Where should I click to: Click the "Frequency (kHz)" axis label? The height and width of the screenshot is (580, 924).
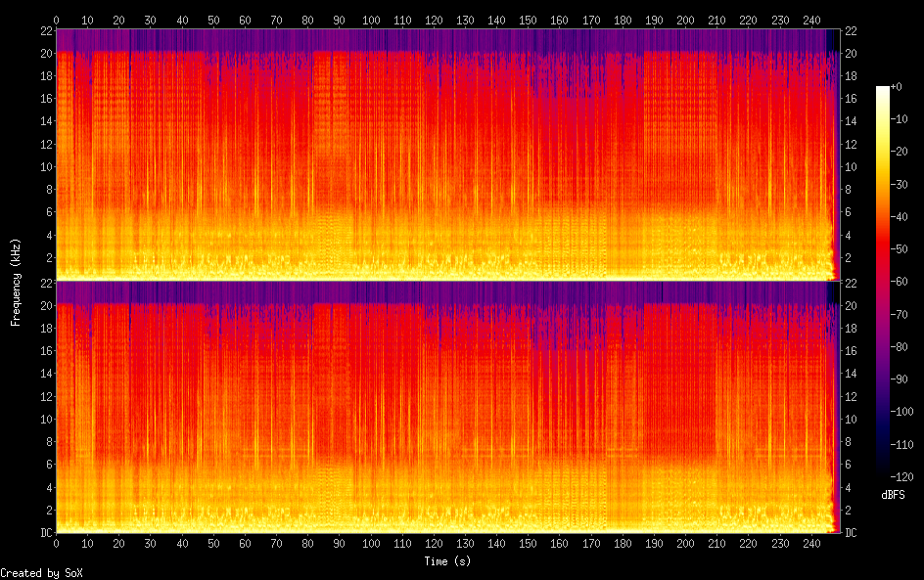[16, 281]
